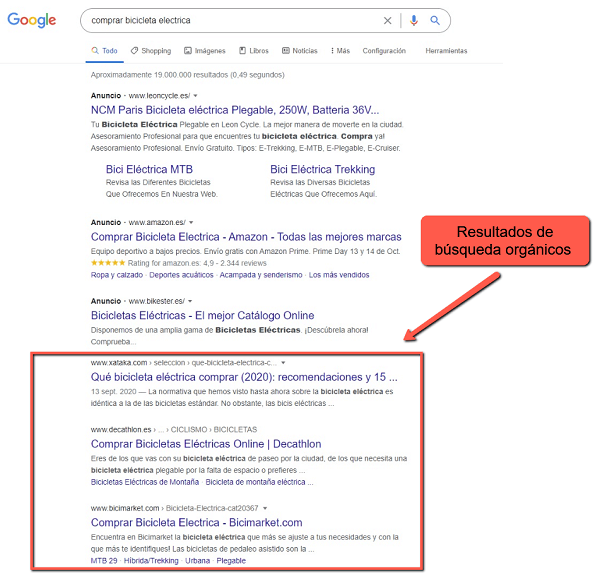This screenshot has height=578, width=600.
Task: Open Los más vendidos sitelink
Action: 339,275
